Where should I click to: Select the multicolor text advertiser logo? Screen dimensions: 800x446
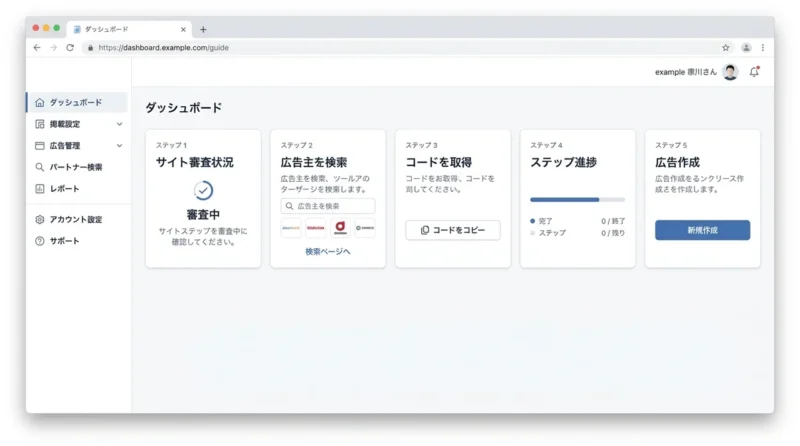click(291, 228)
